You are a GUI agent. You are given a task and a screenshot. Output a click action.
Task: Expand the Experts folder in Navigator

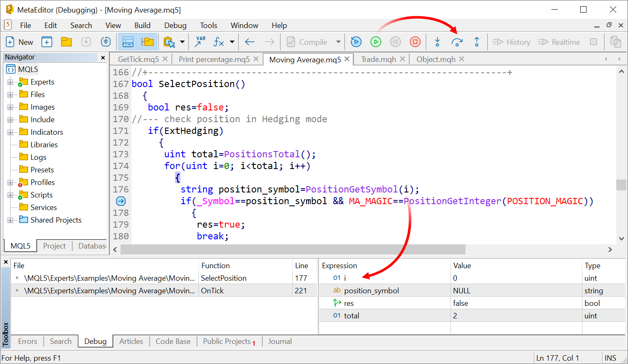click(10, 82)
